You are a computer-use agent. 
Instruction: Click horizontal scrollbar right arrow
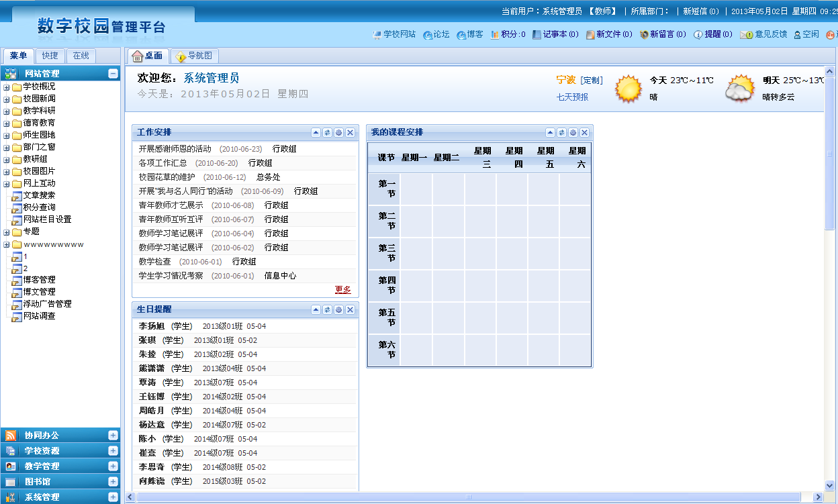point(818,497)
